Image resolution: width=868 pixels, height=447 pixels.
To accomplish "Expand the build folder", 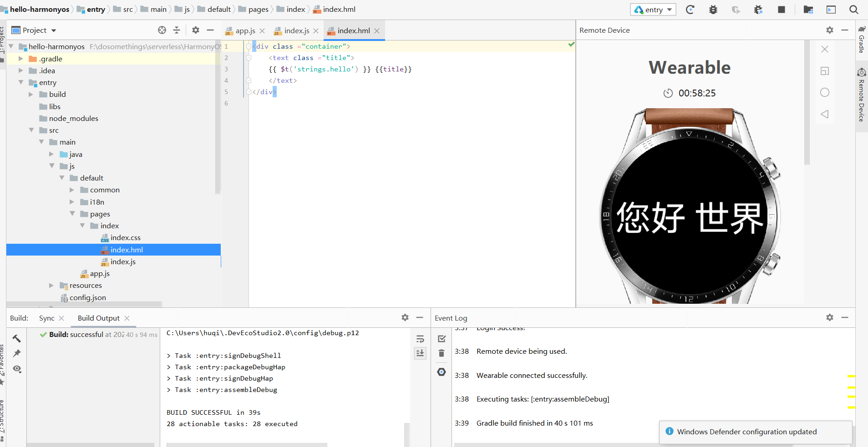I will click(31, 94).
